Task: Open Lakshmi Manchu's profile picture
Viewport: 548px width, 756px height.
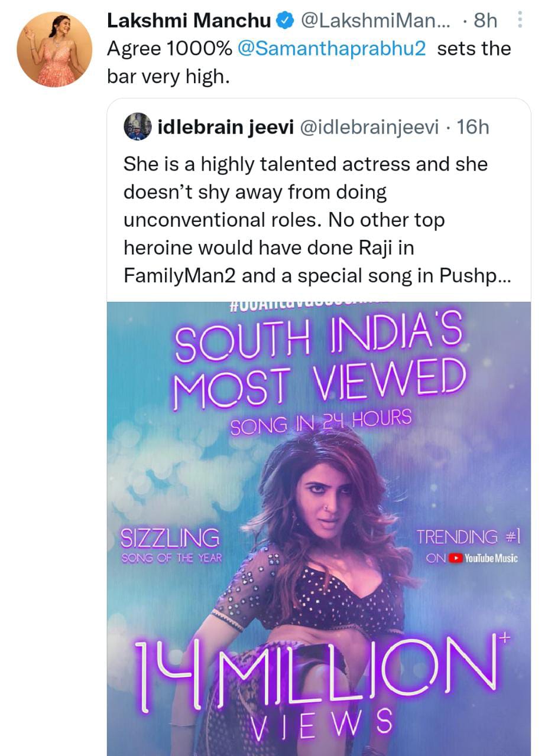Action: [x=54, y=49]
